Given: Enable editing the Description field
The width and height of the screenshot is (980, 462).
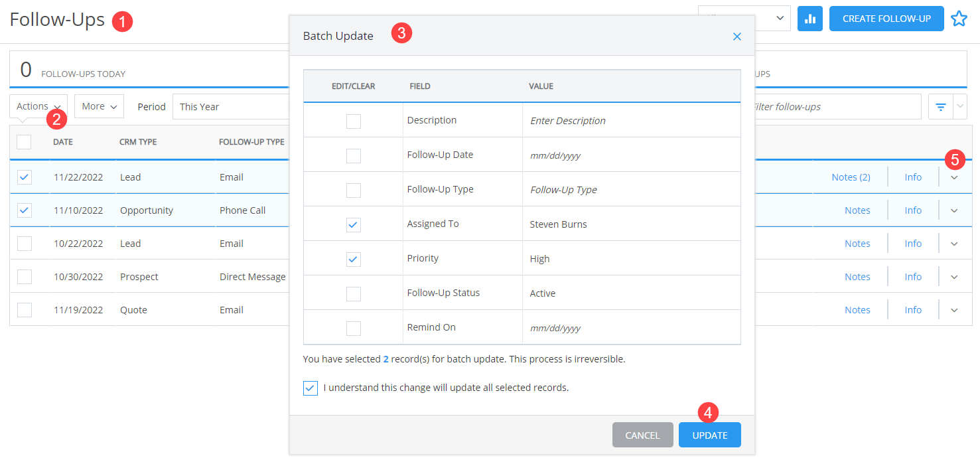Looking at the screenshot, I should (x=354, y=121).
